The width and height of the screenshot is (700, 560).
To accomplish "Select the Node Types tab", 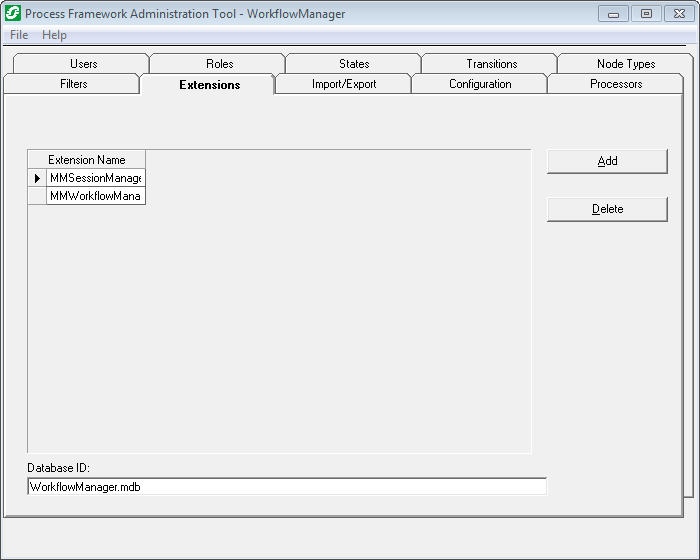I will [x=626, y=64].
